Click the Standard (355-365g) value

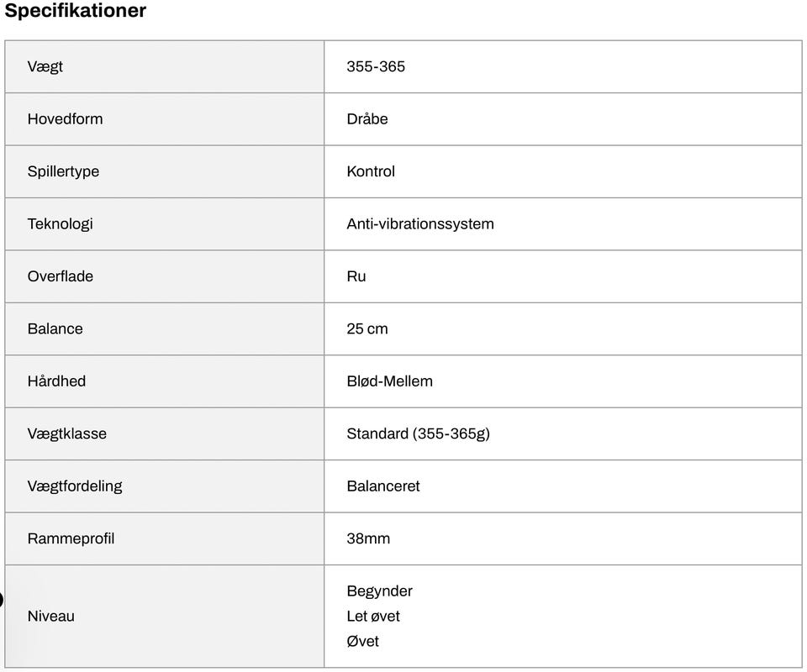coord(418,433)
